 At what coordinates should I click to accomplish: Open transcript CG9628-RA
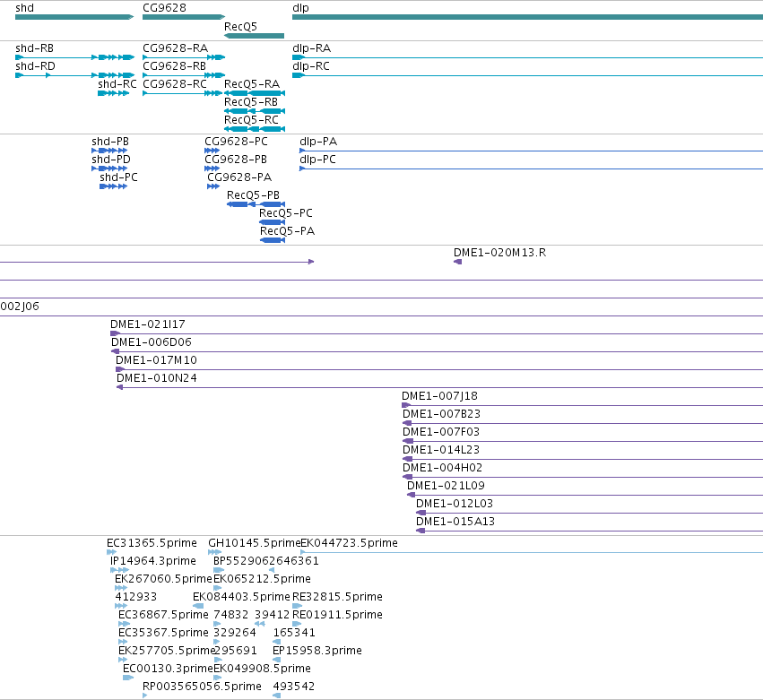(184, 57)
